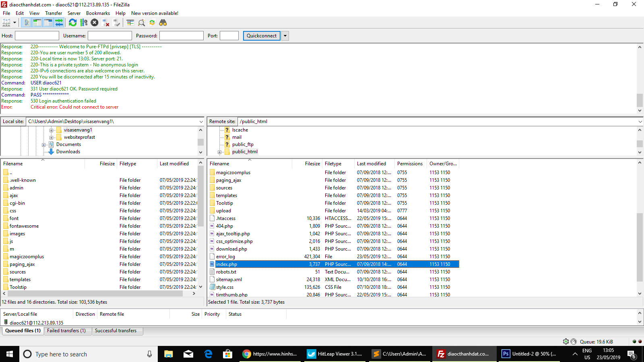
Task: Cancel the current operation
Action: point(95,23)
